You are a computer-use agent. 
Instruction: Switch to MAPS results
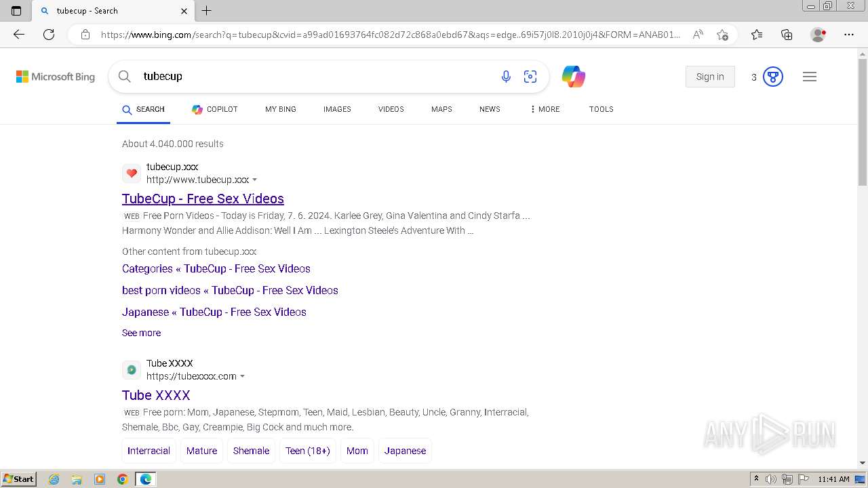(441, 109)
